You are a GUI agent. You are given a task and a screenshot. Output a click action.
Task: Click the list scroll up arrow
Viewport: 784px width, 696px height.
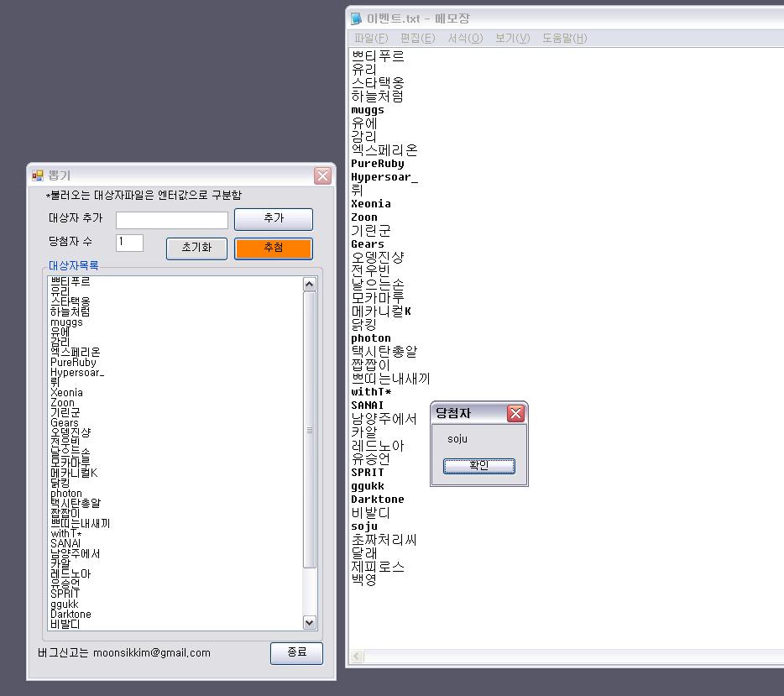tap(310, 285)
